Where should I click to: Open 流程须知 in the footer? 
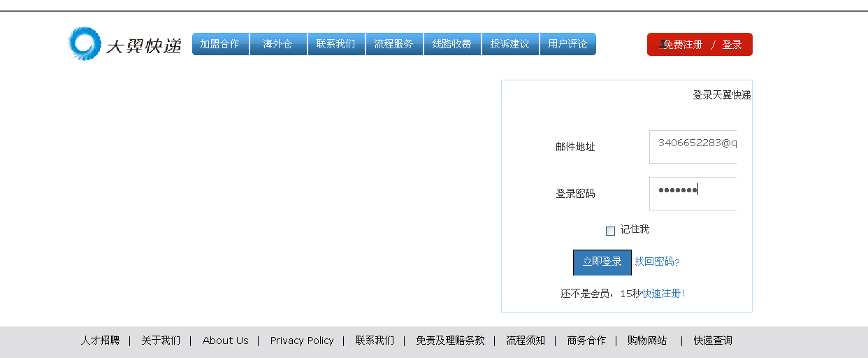(x=526, y=341)
